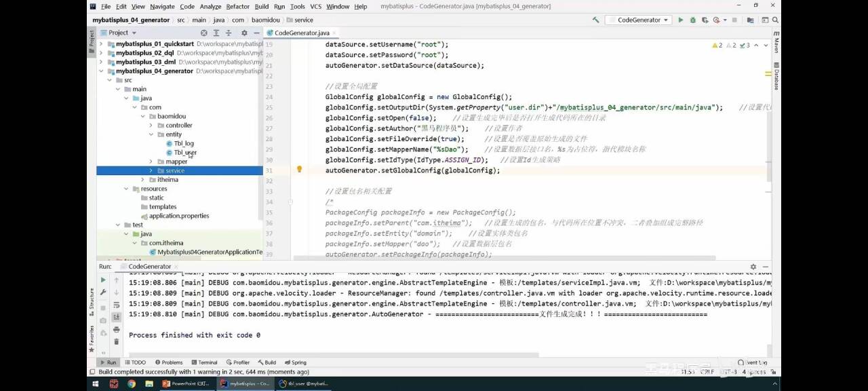The height and width of the screenshot is (391, 868).
Task: Open the Profiler tool window
Action: [x=237, y=362]
